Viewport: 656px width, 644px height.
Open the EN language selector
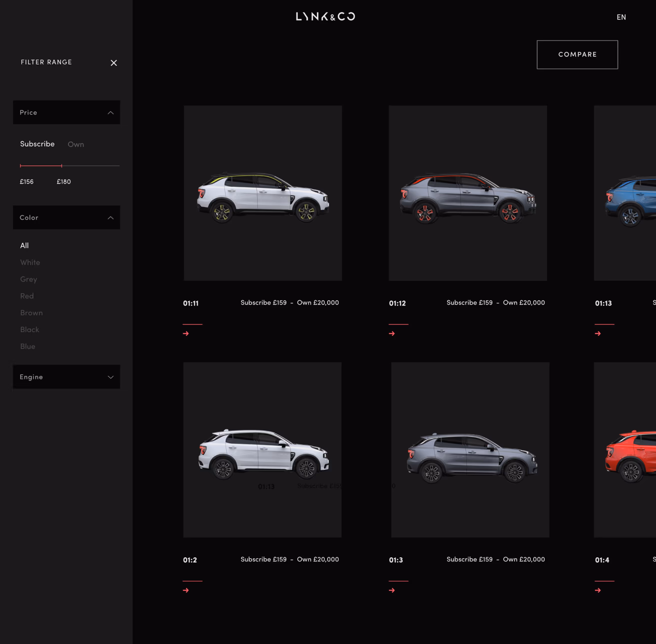click(x=621, y=17)
